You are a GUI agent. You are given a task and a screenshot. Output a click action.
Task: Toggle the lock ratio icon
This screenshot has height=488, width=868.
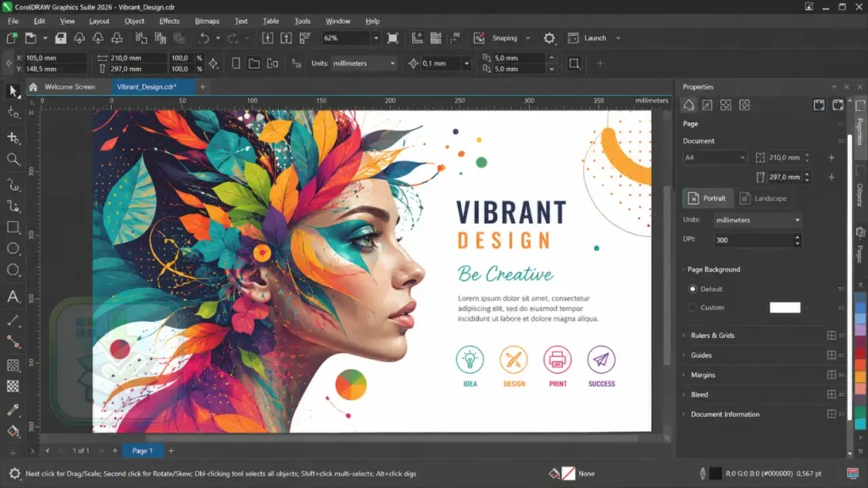(x=214, y=64)
